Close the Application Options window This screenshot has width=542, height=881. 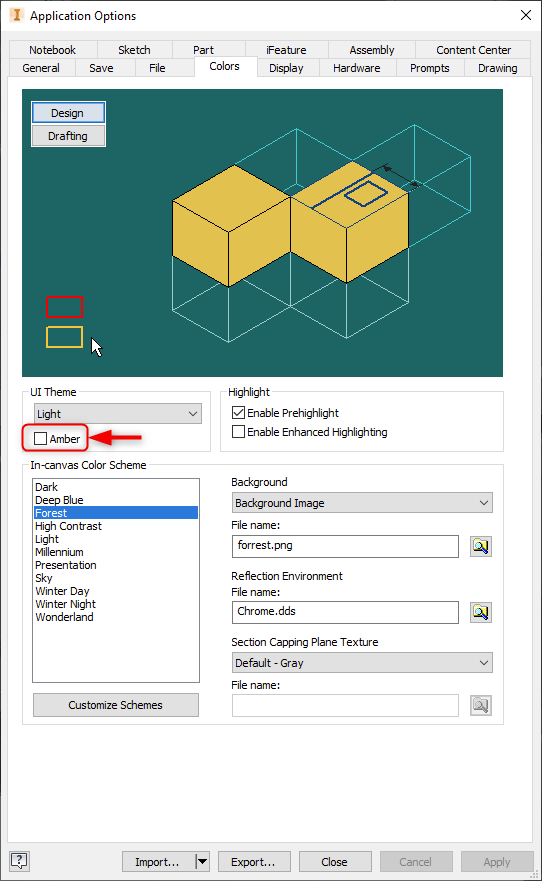(x=526, y=15)
